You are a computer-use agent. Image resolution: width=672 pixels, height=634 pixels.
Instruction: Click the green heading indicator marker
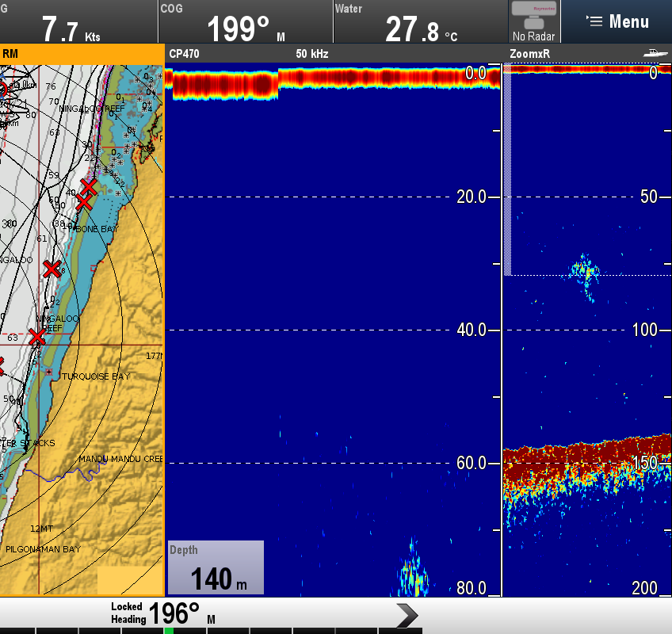[168, 631]
